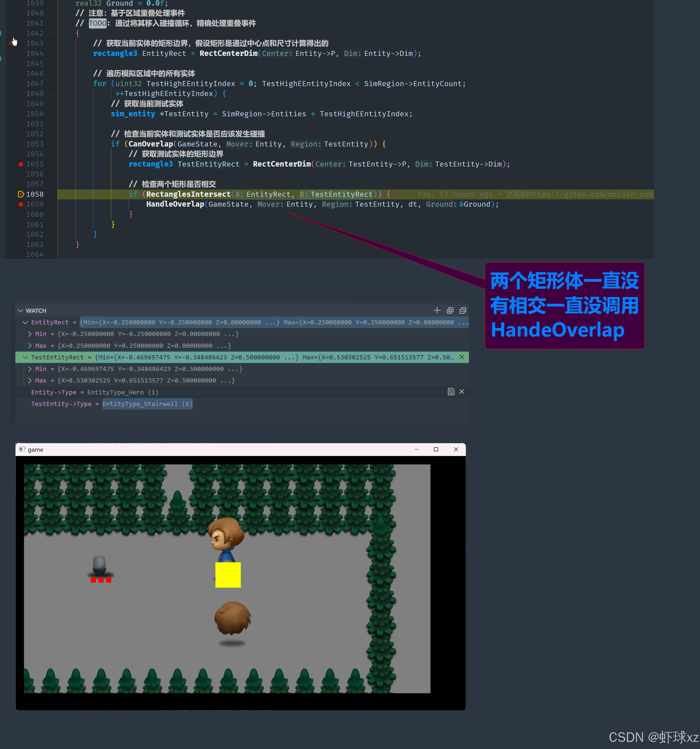Click the TestEntityRect variable declaration on line 1055
The width and height of the screenshot is (700, 749).
click(208, 164)
